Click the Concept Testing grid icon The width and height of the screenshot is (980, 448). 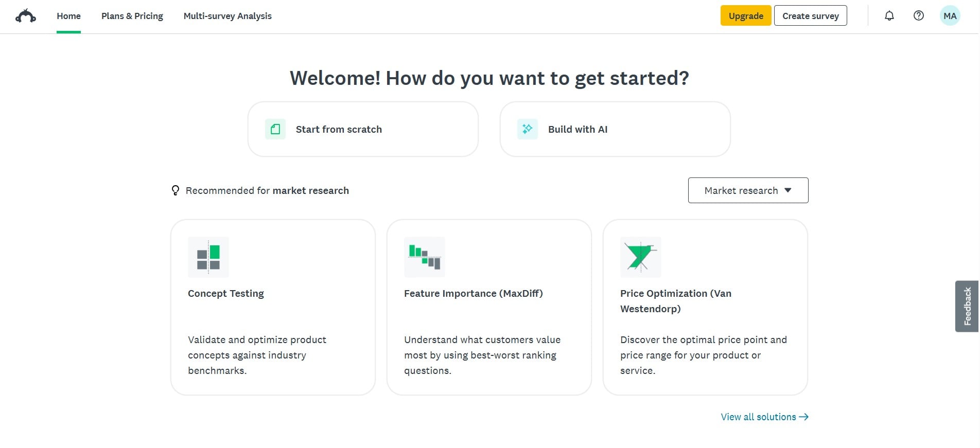pos(208,257)
